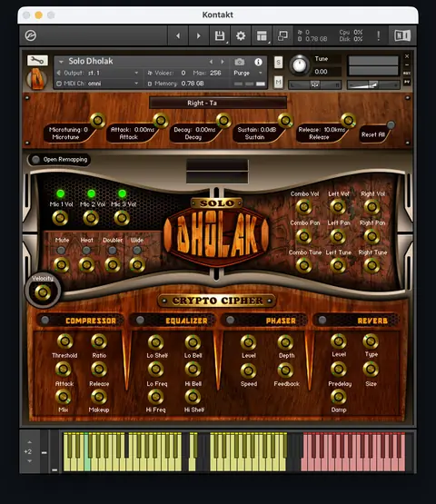Click the compressor Ratio knob
Screen dimensions: 436x504
(x=99, y=341)
